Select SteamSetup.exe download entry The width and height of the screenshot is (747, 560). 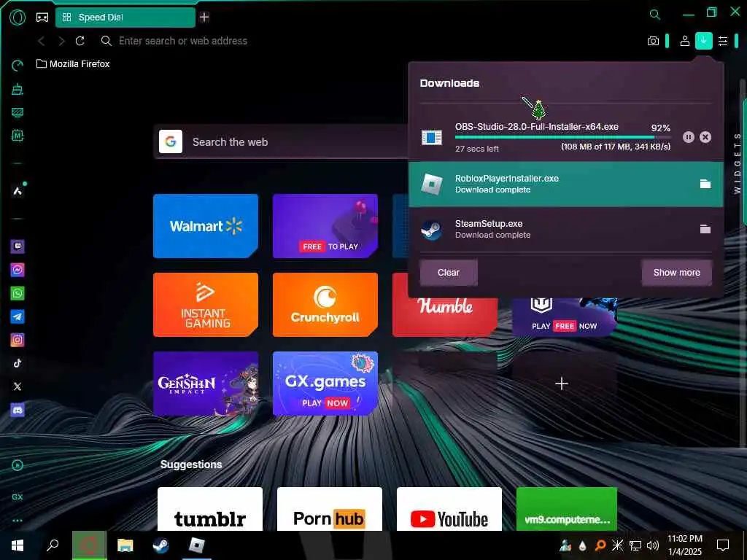coord(566,229)
